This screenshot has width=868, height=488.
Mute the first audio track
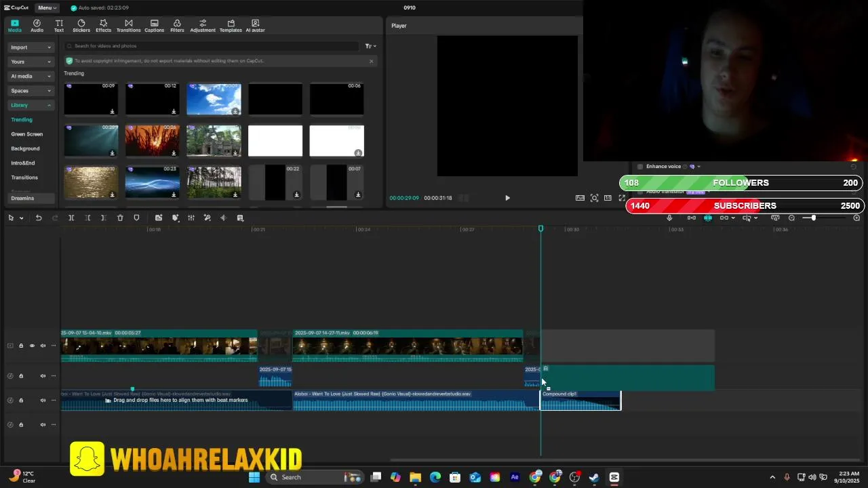click(x=43, y=375)
